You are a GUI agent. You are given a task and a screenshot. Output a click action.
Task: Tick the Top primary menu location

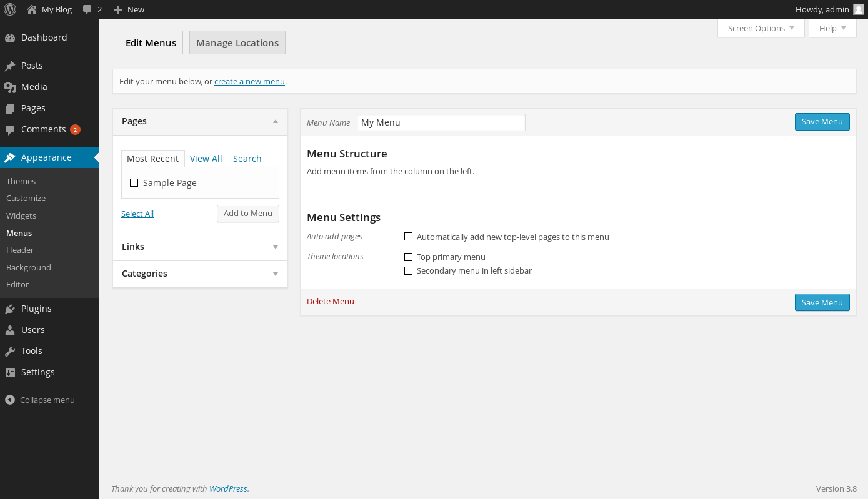click(x=409, y=257)
